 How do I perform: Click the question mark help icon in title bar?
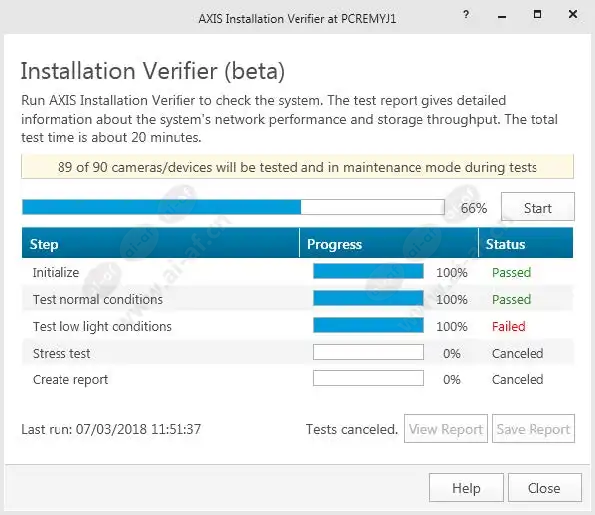click(x=466, y=14)
